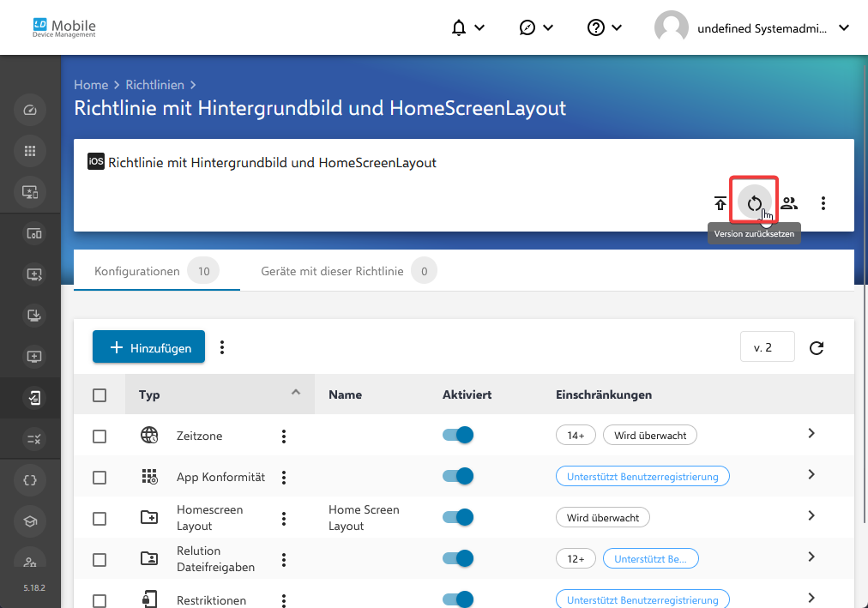
Task: Go to the Home breadcrumb
Action: (91, 85)
